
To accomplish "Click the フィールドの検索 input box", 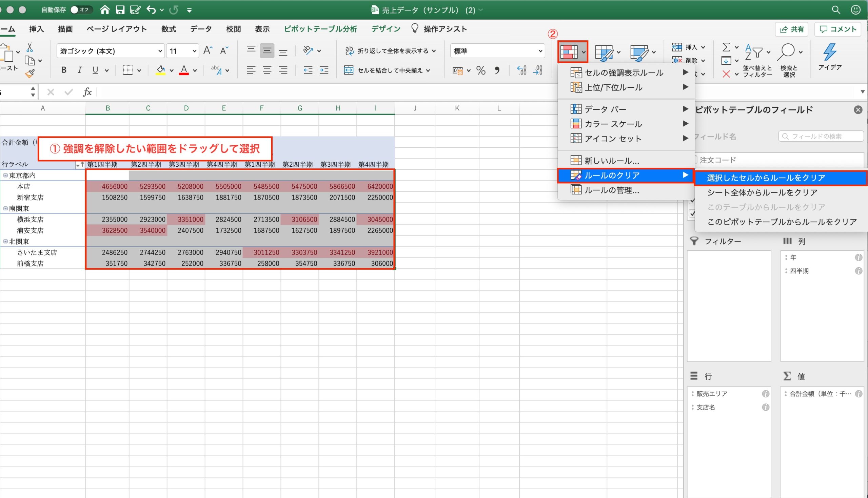I will click(821, 136).
